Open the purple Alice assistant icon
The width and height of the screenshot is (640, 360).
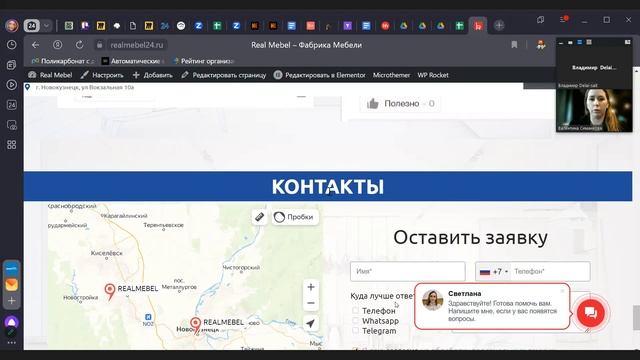tap(11, 322)
